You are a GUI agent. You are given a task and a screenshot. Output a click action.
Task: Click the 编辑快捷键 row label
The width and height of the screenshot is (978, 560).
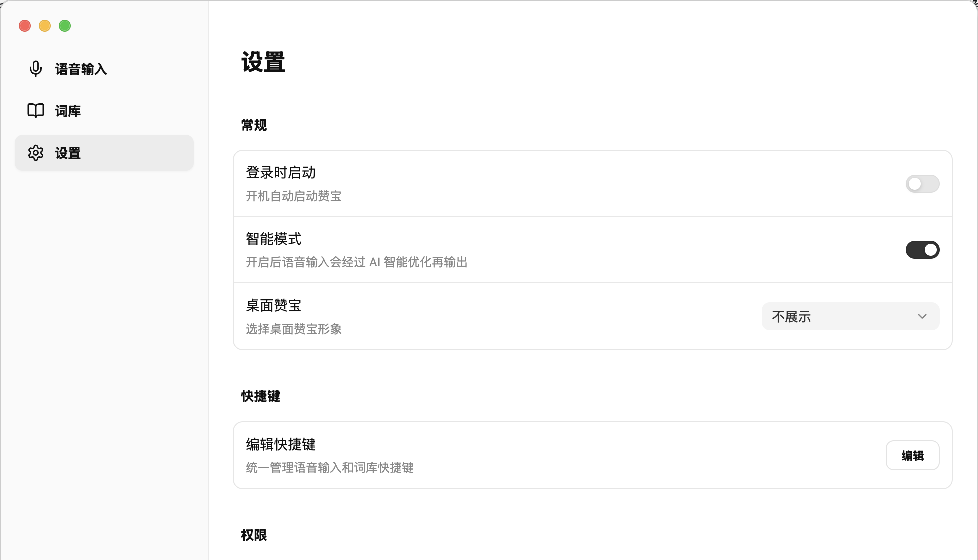281,444
